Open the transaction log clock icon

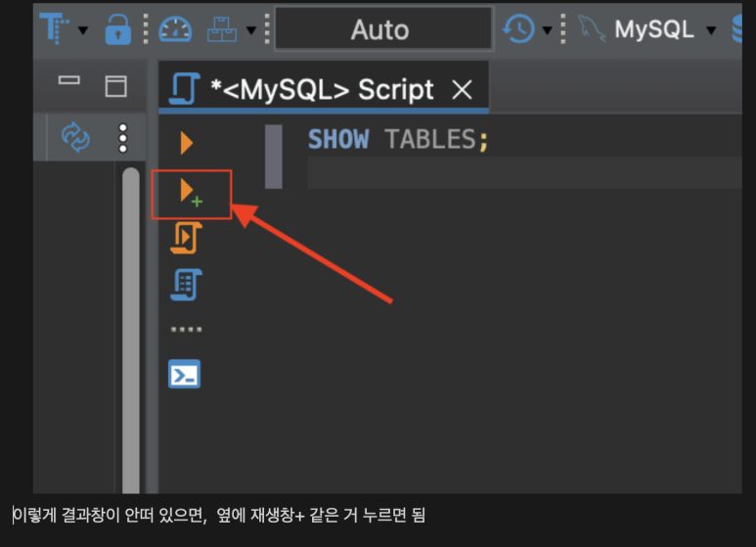pos(518,29)
